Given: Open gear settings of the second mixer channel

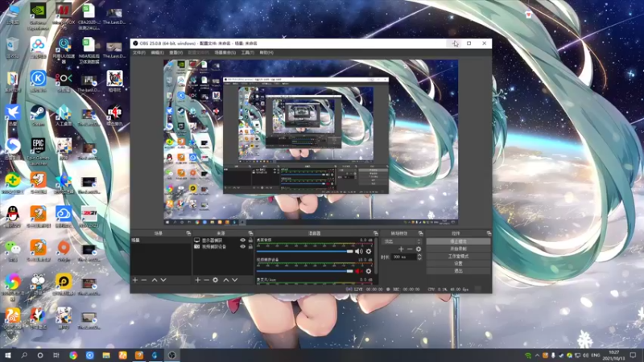Looking at the screenshot, I should pos(369,271).
